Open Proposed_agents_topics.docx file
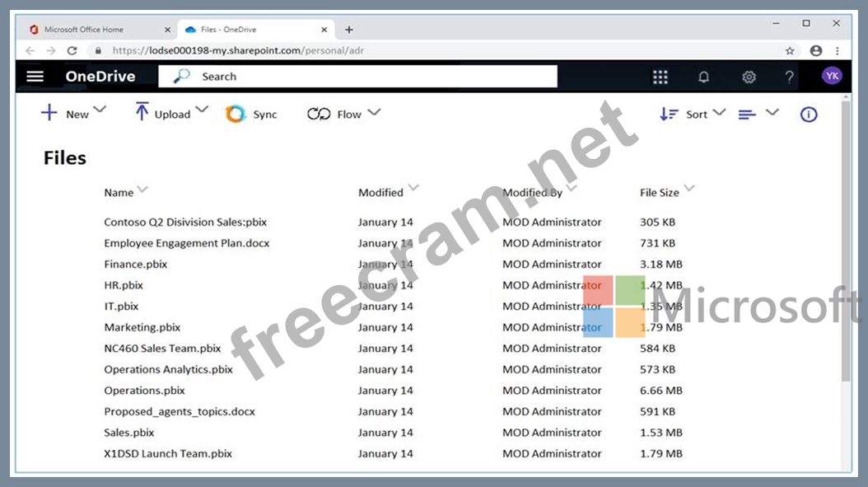This screenshot has height=487, width=868. (x=180, y=412)
